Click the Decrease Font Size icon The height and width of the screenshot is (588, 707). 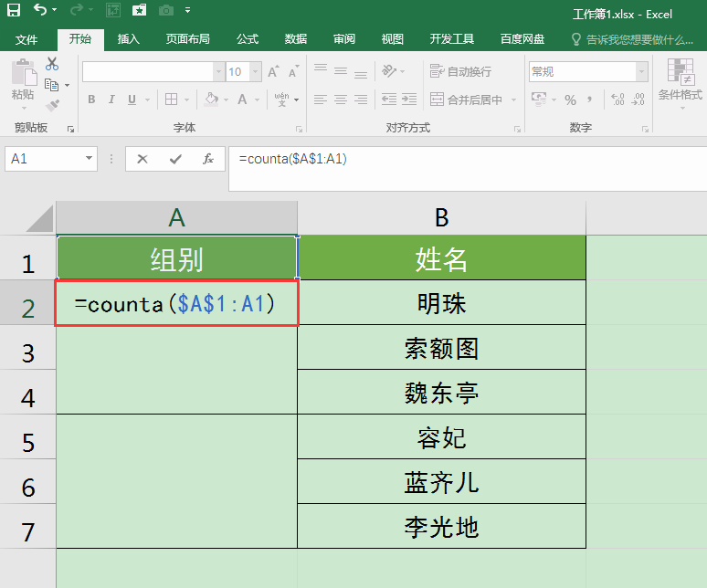coord(293,71)
